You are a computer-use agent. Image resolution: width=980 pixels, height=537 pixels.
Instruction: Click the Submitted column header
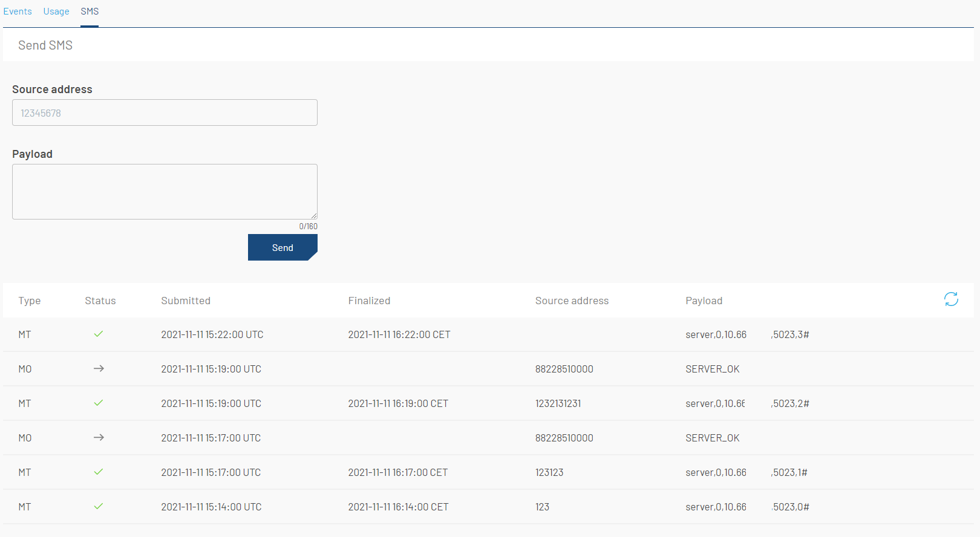186,301
